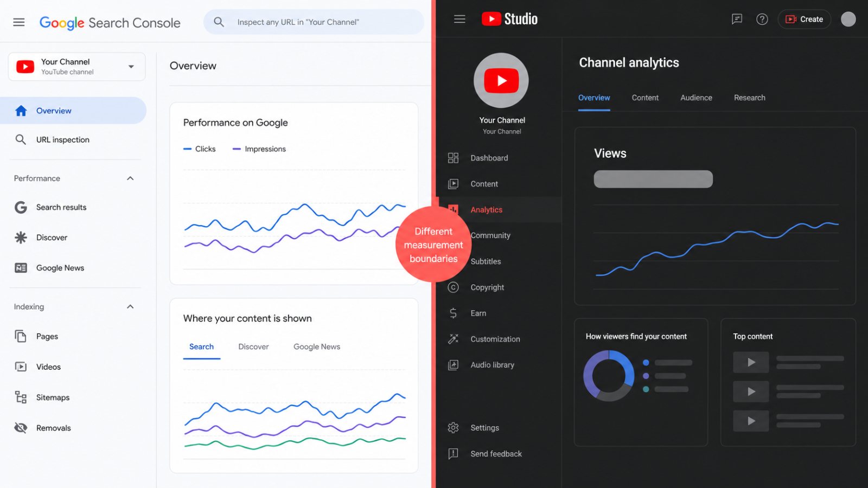Open the Sitemaps icon
This screenshot has height=488, width=868.
point(21,397)
